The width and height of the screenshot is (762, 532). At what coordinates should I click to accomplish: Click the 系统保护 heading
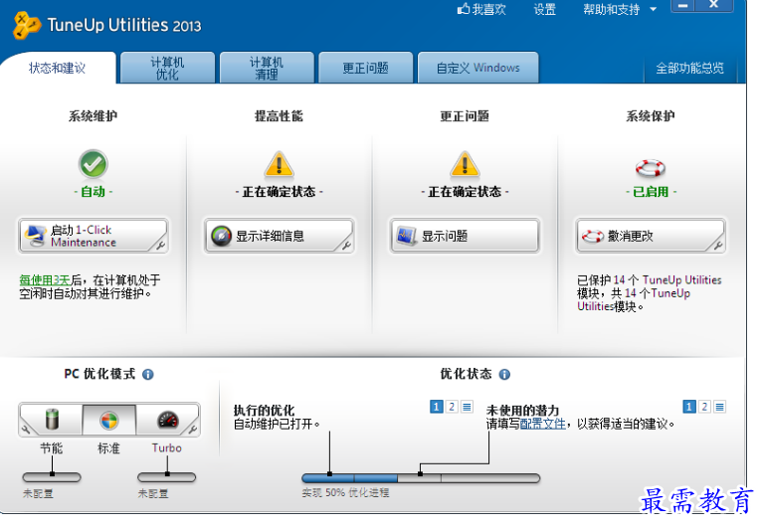click(x=651, y=116)
